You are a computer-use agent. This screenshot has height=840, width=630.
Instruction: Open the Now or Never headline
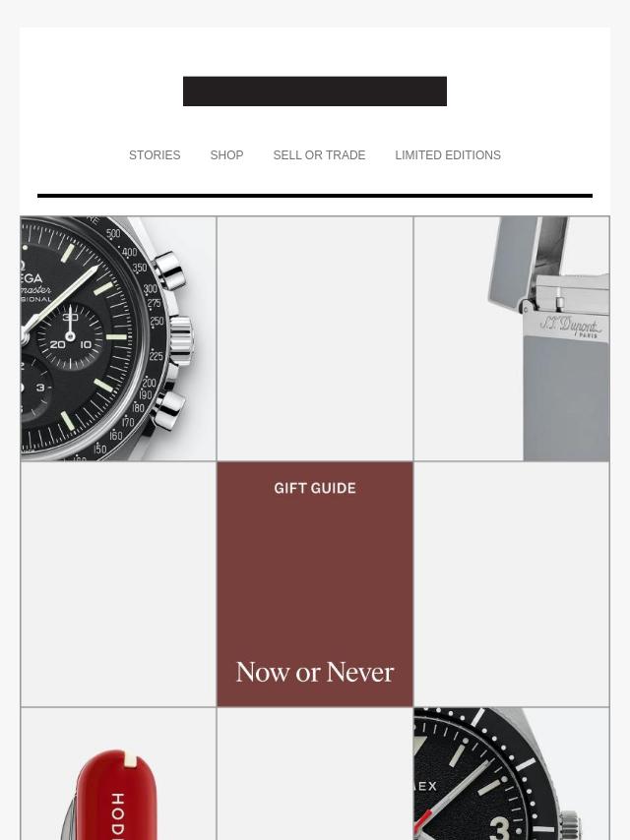pyautogui.click(x=315, y=673)
